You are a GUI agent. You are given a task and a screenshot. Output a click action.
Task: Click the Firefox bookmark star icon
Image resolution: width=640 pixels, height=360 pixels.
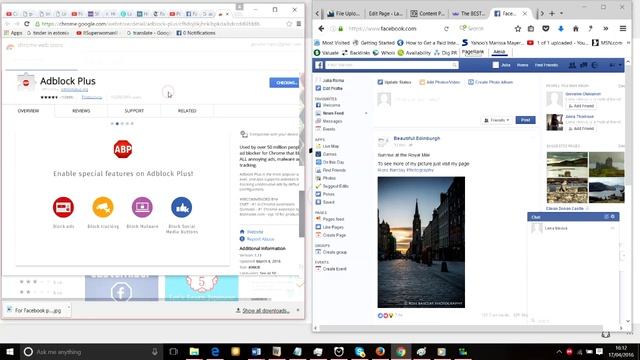pos(518,29)
